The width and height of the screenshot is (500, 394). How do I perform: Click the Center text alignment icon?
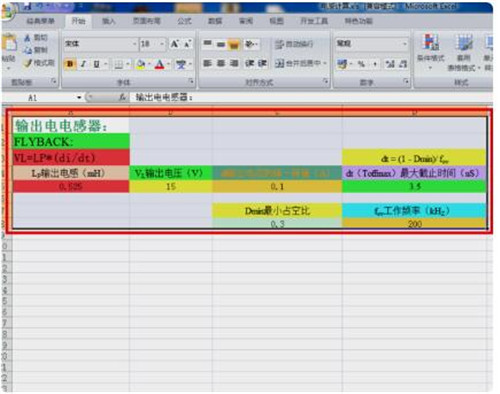coord(221,63)
